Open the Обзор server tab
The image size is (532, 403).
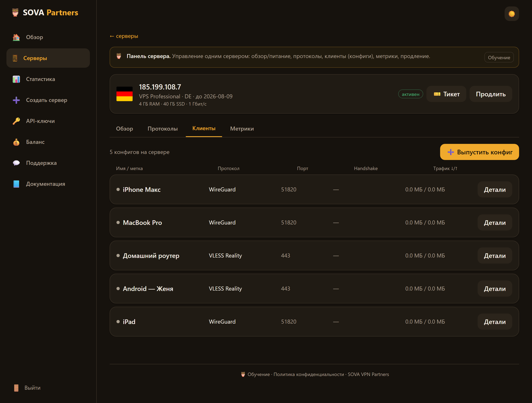tap(124, 129)
